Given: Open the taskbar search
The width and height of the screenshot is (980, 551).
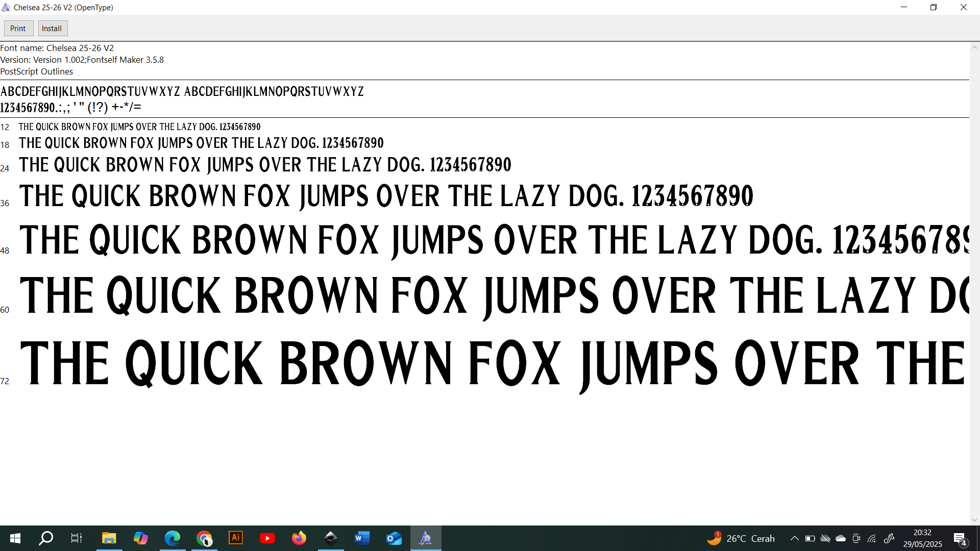Looking at the screenshot, I should click(46, 538).
